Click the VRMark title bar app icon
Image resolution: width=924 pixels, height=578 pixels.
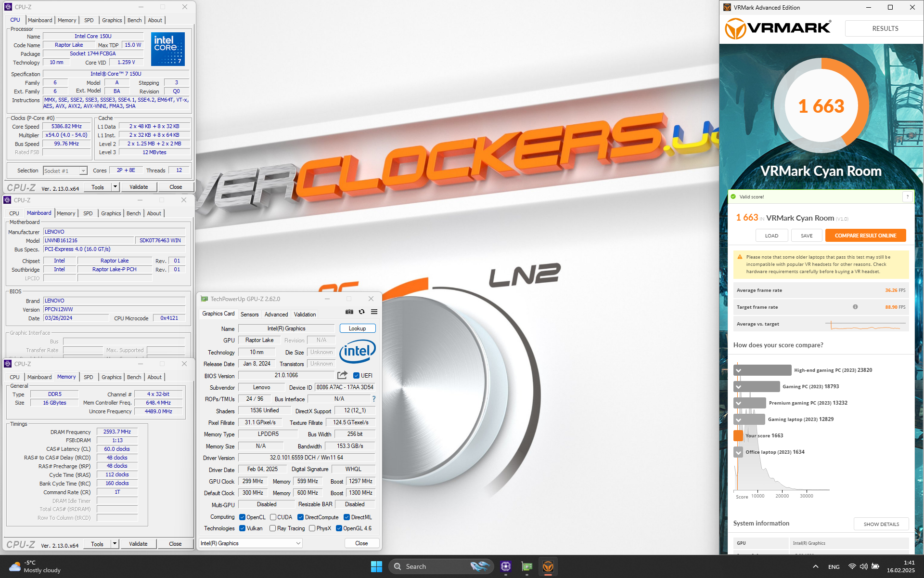click(727, 7)
